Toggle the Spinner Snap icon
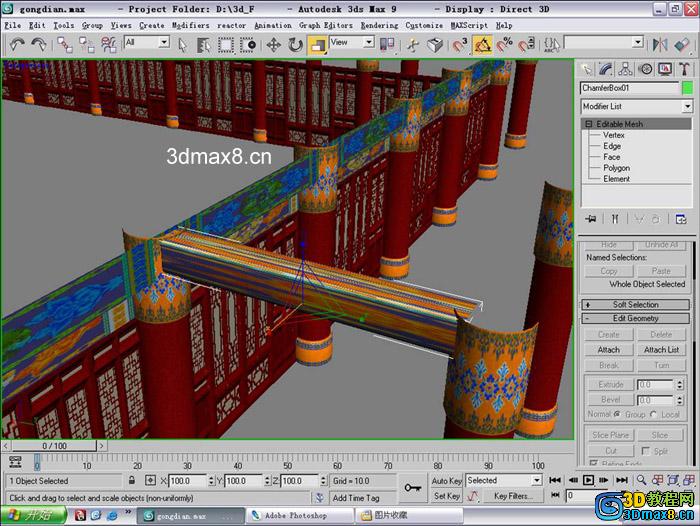Screen dimensions: 700x526 coord(526,45)
